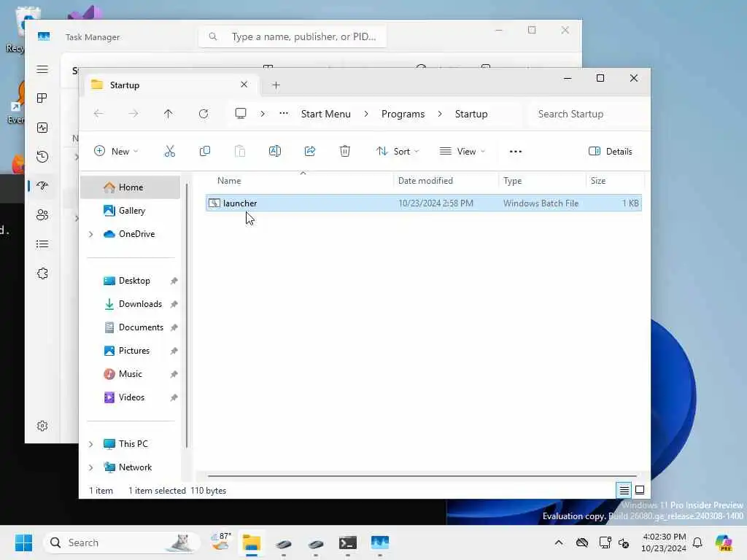Open Task Manager Processes page icon
Image resolution: width=747 pixels, height=560 pixels.
point(42,98)
